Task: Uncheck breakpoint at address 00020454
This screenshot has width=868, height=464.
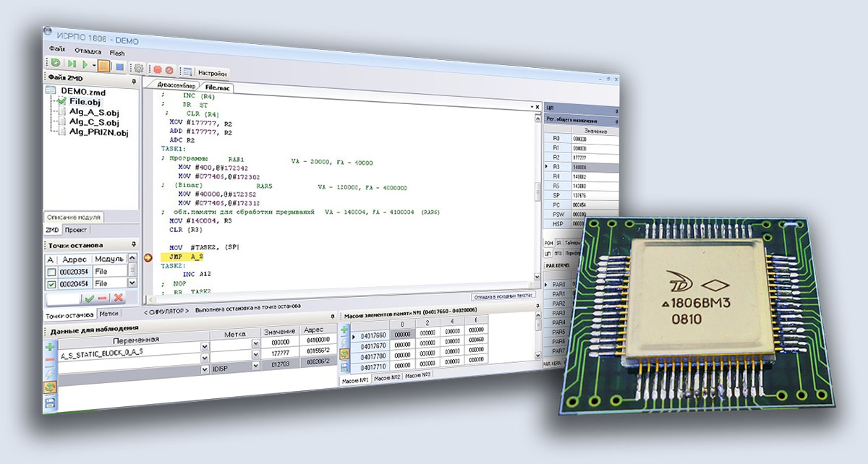Action: point(51,284)
